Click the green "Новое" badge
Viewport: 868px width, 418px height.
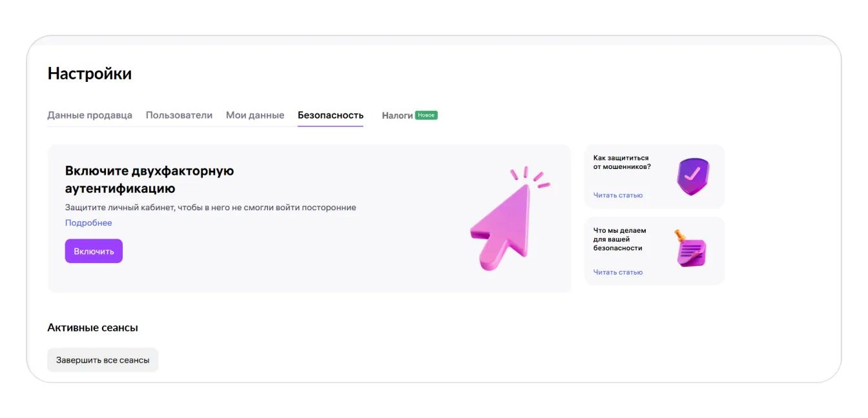click(426, 115)
